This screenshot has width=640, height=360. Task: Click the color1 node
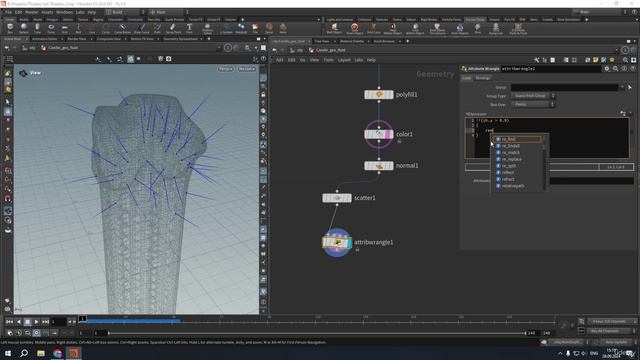tap(379, 134)
